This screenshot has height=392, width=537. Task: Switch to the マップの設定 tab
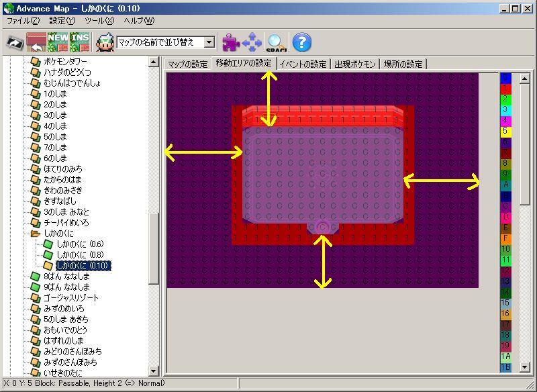coord(187,64)
